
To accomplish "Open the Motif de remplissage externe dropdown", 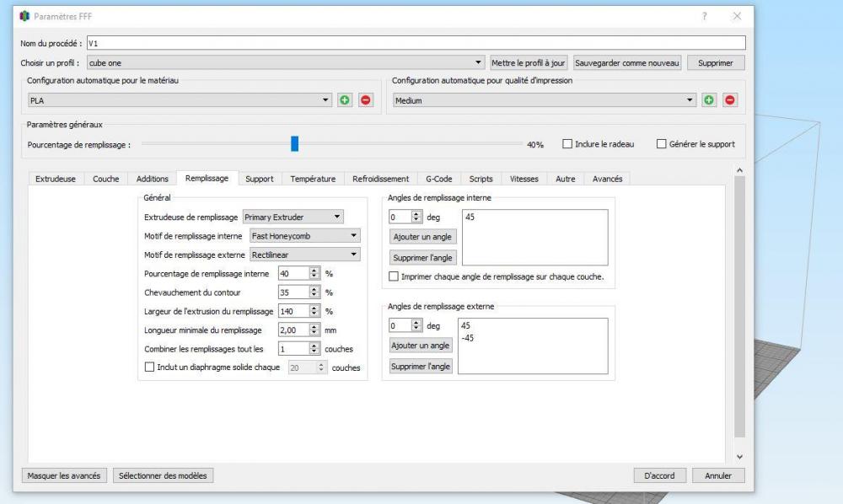I will click(x=305, y=255).
